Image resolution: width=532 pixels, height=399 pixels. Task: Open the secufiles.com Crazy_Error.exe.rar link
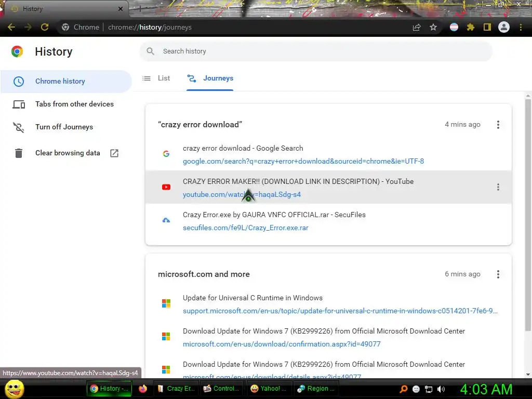246,228
